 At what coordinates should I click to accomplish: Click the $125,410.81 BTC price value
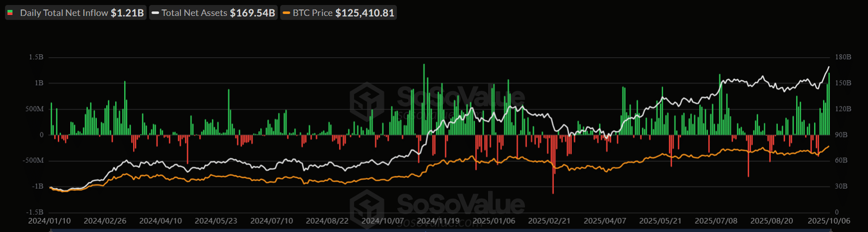[364, 13]
